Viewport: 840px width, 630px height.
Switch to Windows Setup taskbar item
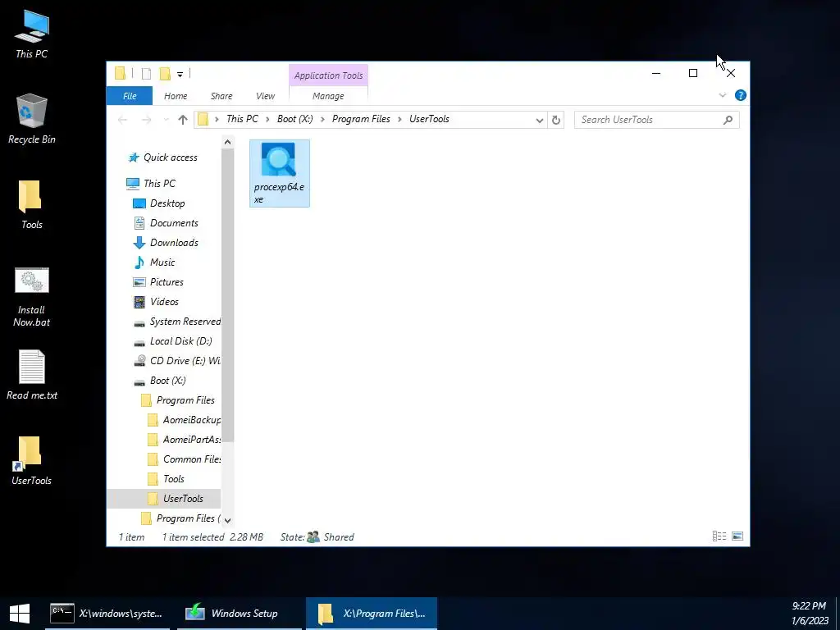(240, 614)
